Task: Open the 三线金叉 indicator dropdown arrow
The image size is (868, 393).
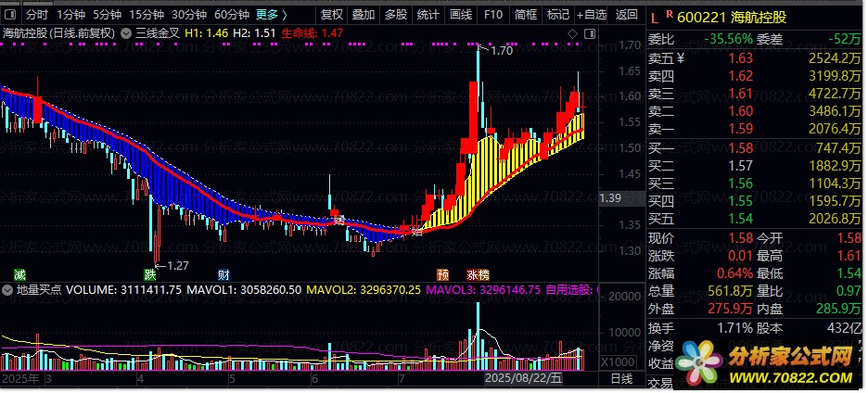Action: pyautogui.click(x=126, y=33)
